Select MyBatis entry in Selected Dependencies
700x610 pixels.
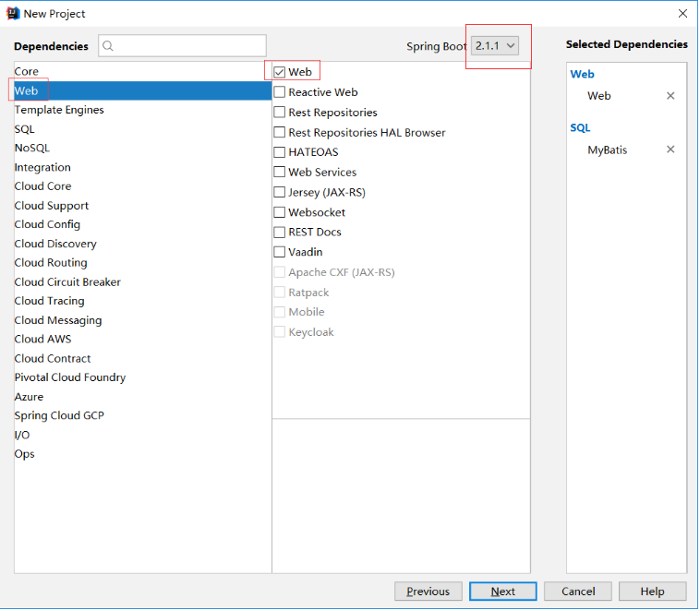tap(607, 150)
